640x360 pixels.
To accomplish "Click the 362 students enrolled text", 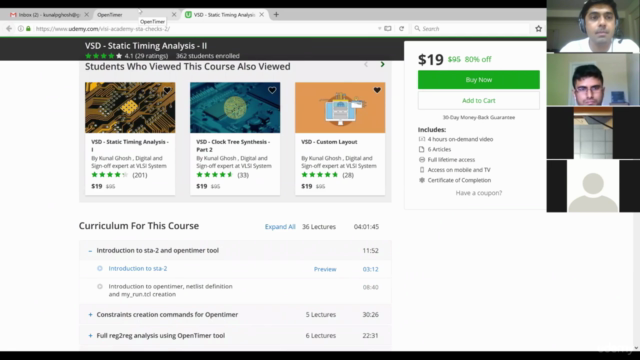I will [x=207, y=56].
